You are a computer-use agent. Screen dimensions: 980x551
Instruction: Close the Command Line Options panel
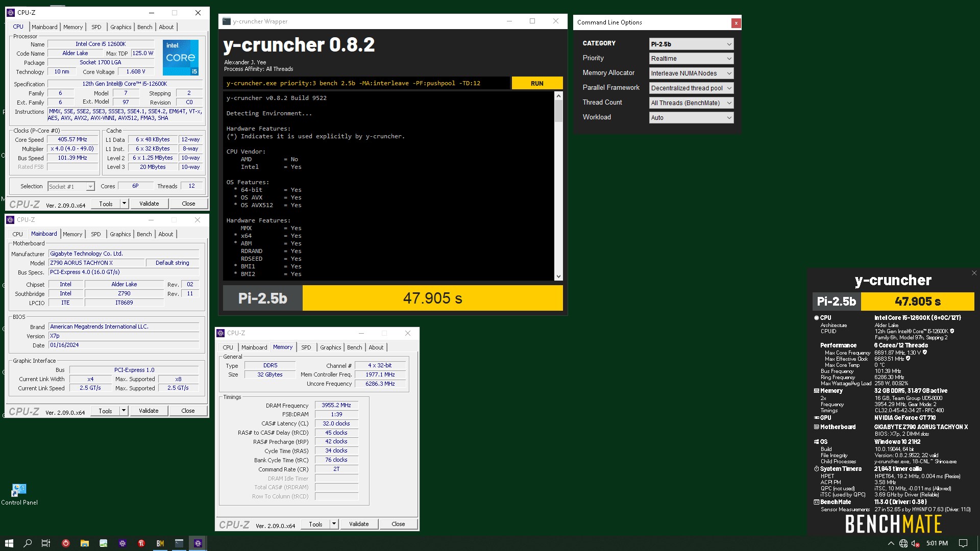click(x=736, y=23)
